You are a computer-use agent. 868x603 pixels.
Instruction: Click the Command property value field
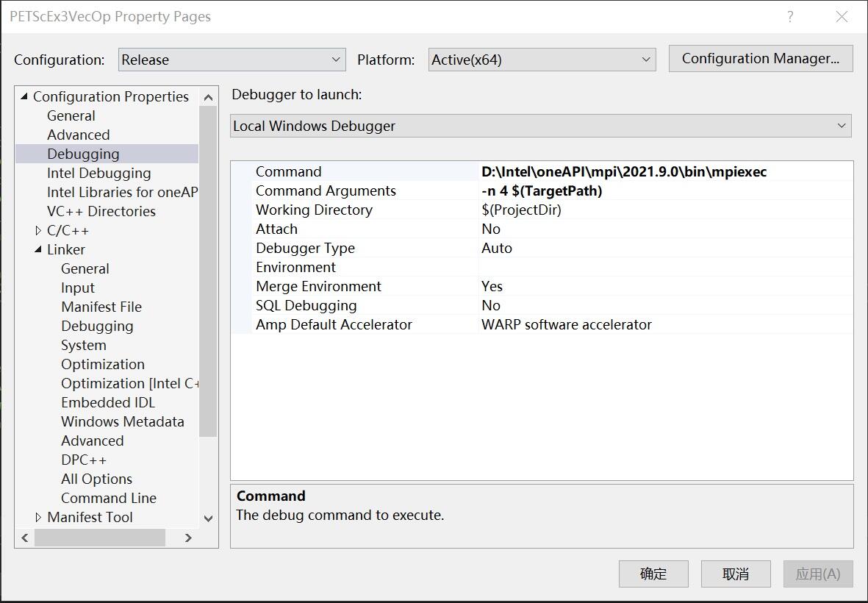pyautogui.click(x=665, y=171)
